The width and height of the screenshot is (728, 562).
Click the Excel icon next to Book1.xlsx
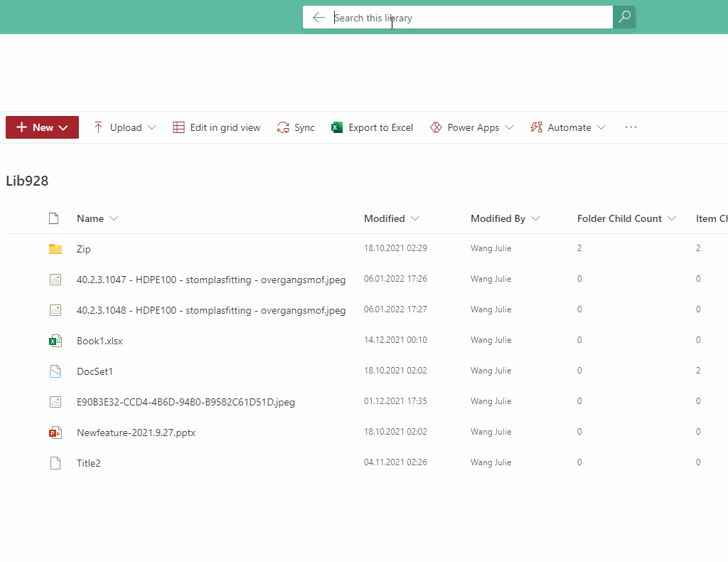(x=55, y=340)
